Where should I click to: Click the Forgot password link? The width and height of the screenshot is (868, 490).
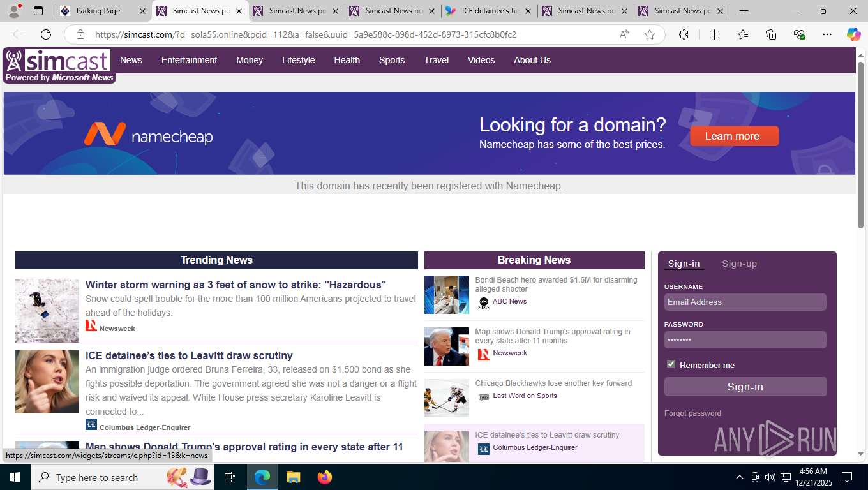[692, 413]
